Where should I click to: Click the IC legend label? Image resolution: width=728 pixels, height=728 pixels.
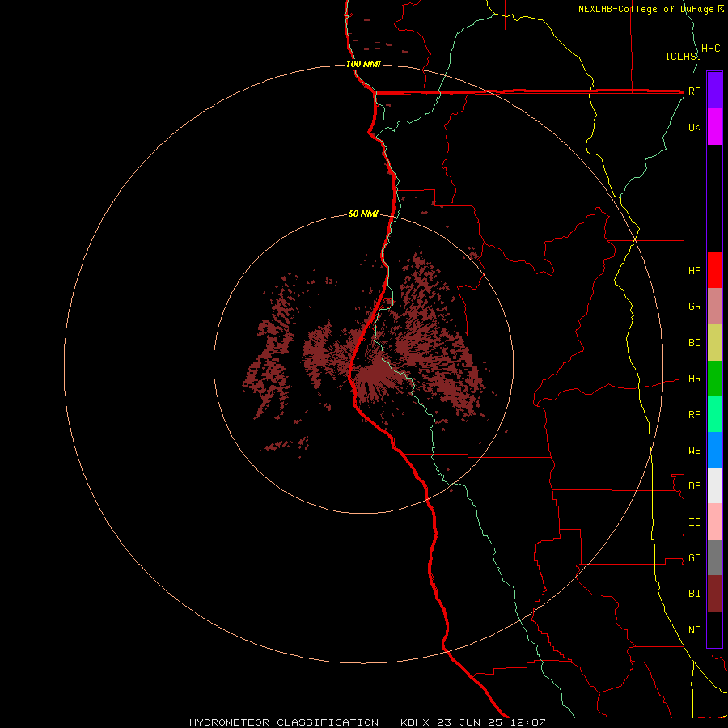pos(694,523)
